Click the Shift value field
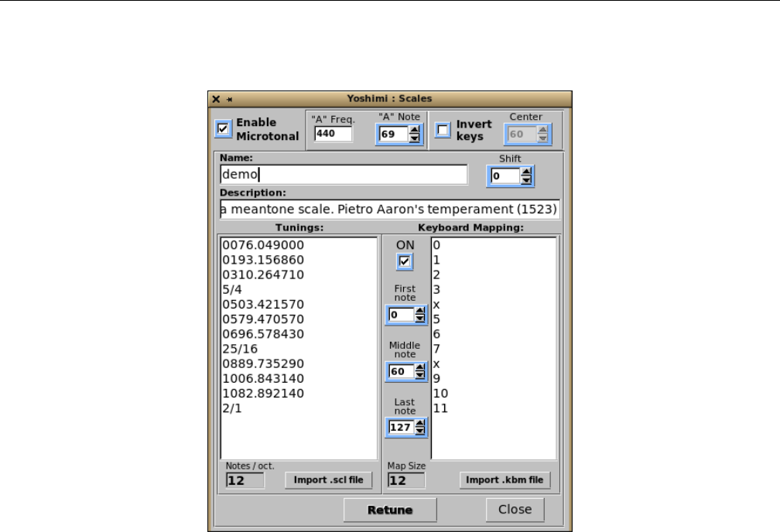This screenshot has height=532, width=780. coord(505,176)
